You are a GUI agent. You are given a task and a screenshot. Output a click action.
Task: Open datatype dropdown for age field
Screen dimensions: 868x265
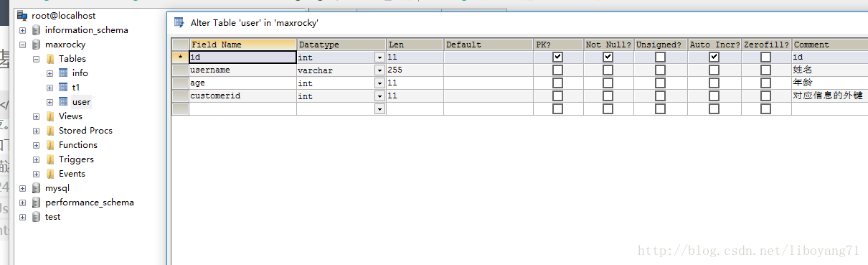point(379,83)
